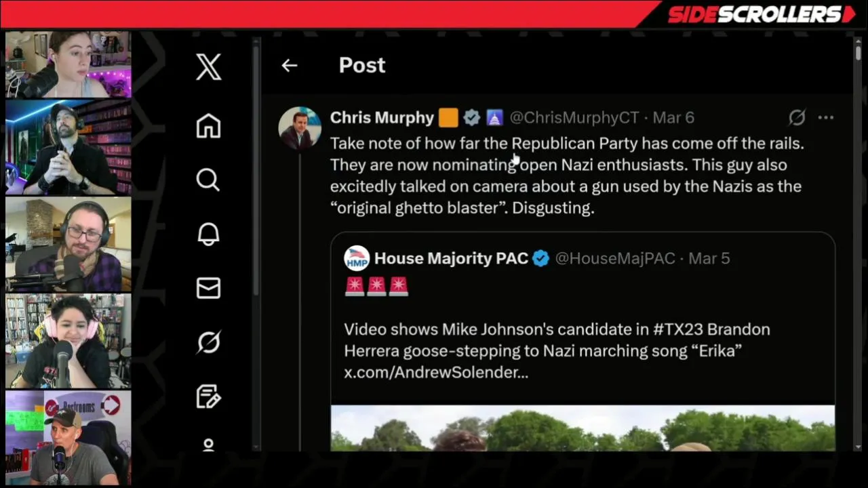Image resolution: width=868 pixels, height=488 pixels.
Task: Open Notifications bell icon
Action: point(208,234)
